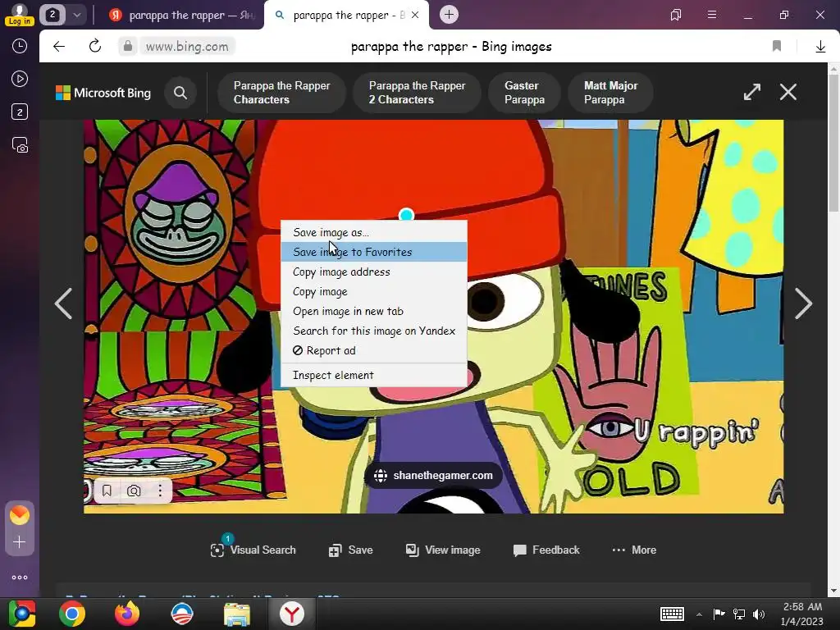Open the bookmarks manager icon in title bar
This screenshot has width=840, height=630.
pyautogui.click(x=676, y=15)
